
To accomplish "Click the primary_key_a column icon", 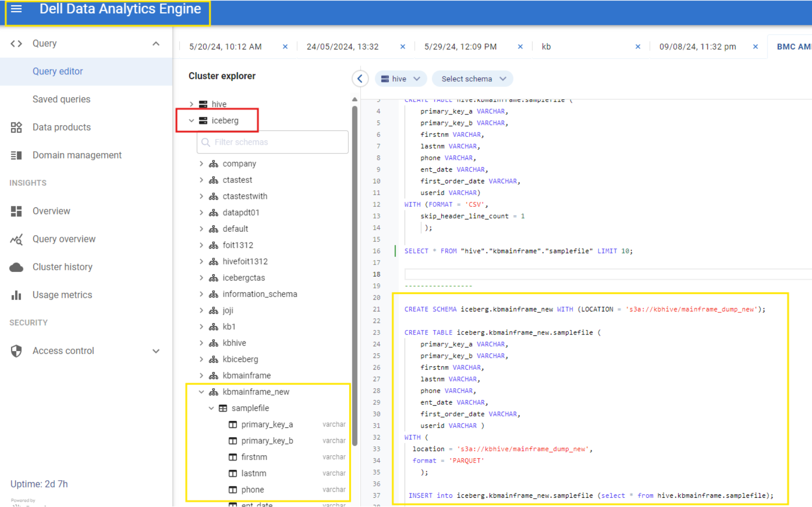I will (x=233, y=424).
